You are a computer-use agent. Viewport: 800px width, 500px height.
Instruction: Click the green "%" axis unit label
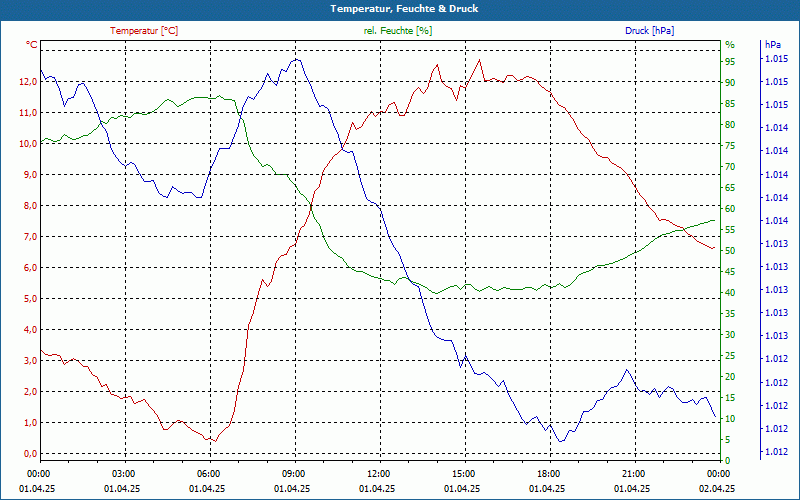[730, 45]
